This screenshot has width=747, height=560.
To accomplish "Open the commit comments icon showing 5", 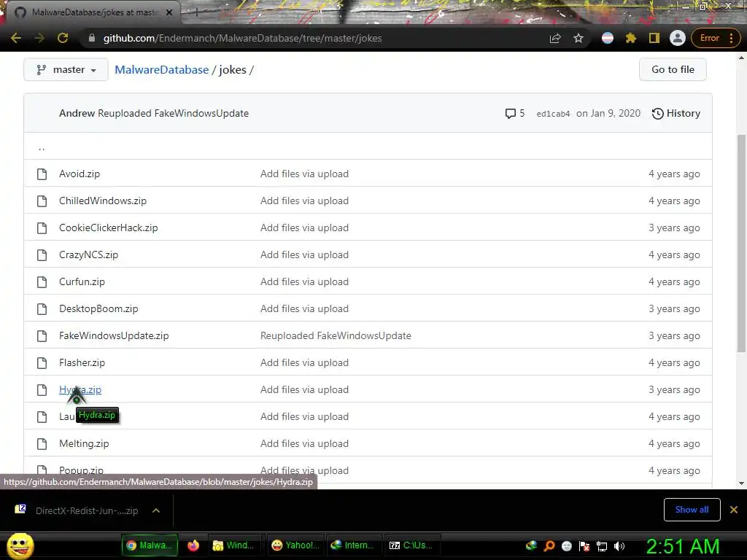I will (515, 113).
